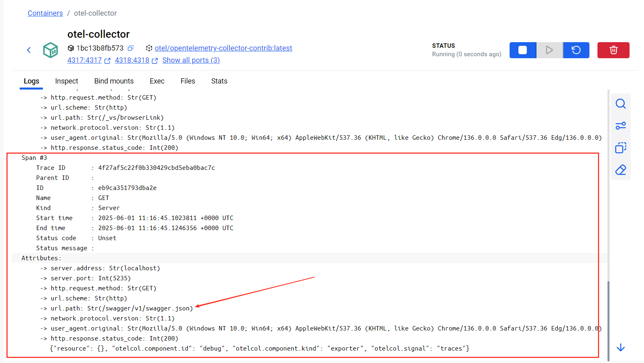Image resolution: width=644 pixels, height=363 pixels.
Task: Copy container ID 1bc13b8fb573
Action: click(x=130, y=48)
